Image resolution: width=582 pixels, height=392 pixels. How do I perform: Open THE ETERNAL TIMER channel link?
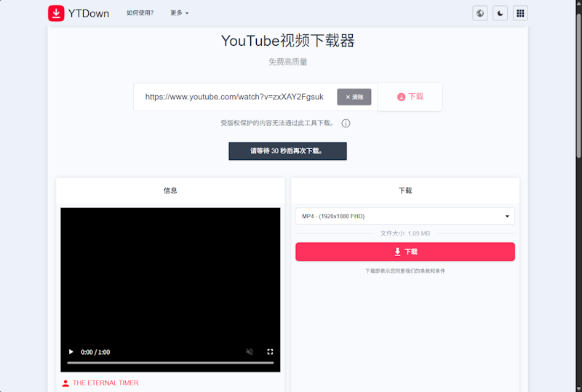click(x=105, y=383)
